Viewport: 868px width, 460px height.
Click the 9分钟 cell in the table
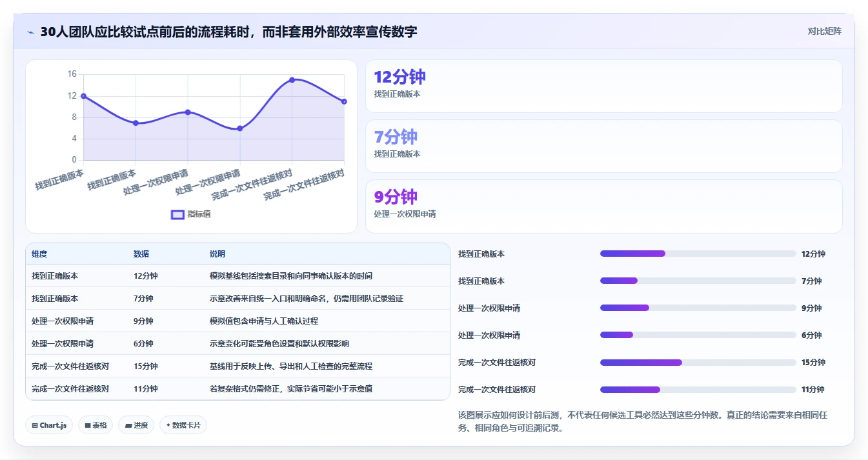pyautogui.click(x=143, y=321)
